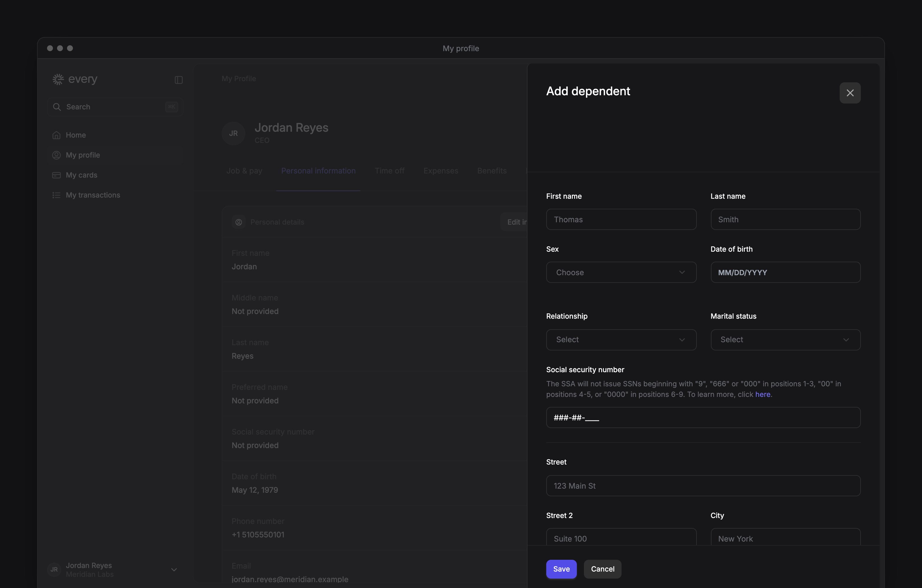Save the new dependent
The width and height of the screenshot is (922, 588).
click(x=561, y=569)
